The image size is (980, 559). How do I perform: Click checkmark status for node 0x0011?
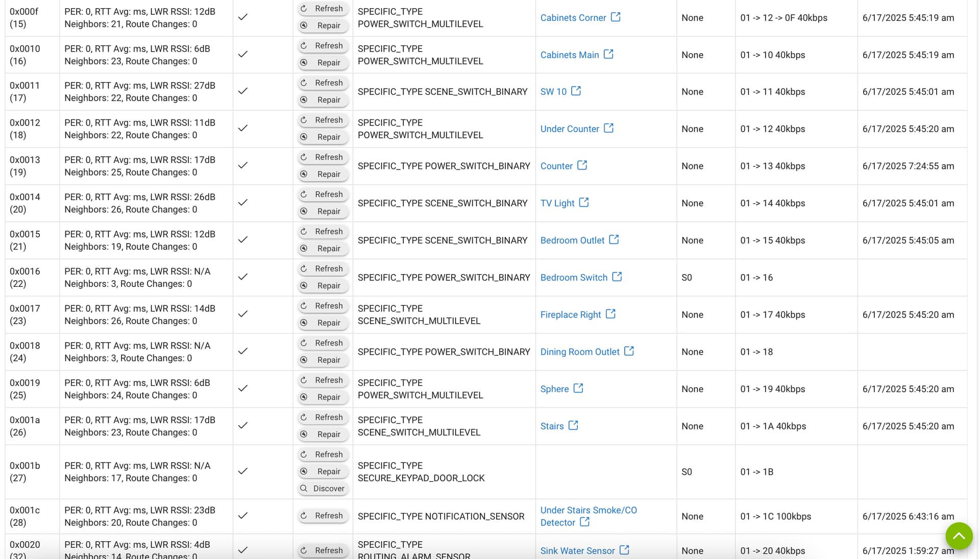[x=243, y=91]
